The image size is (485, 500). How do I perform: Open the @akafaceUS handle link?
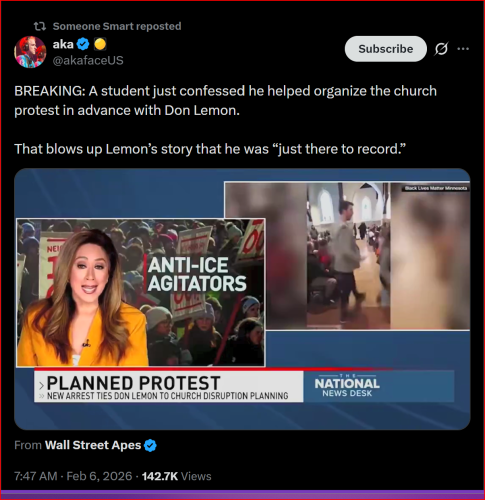(88, 60)
